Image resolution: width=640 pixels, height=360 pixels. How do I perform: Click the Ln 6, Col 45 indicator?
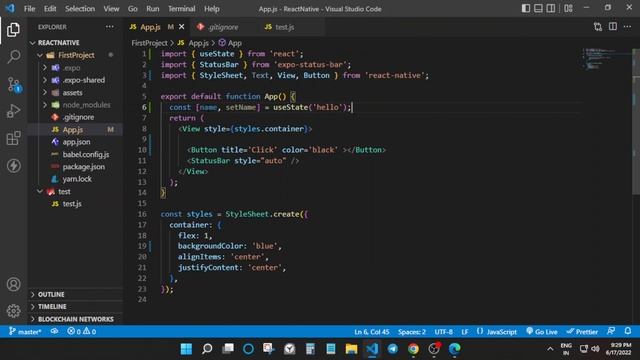click(371, 332)
